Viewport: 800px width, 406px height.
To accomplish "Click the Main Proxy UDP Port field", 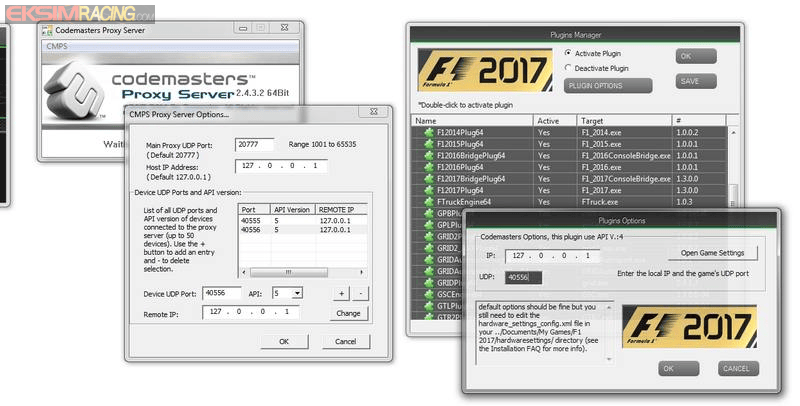I will 255,144.
